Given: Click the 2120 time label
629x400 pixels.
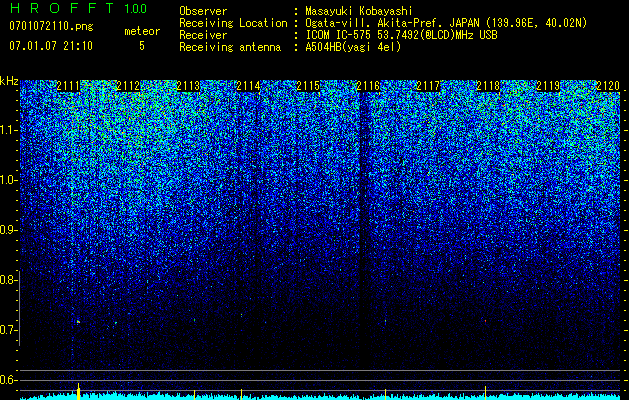Looking at the screenshot, I should [x=608, y=86].
